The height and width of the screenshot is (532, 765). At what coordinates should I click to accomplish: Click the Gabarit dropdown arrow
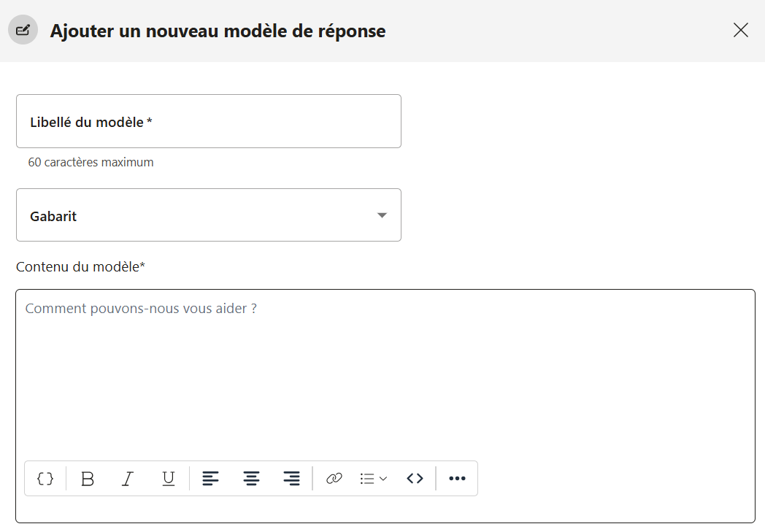[382, 215]
